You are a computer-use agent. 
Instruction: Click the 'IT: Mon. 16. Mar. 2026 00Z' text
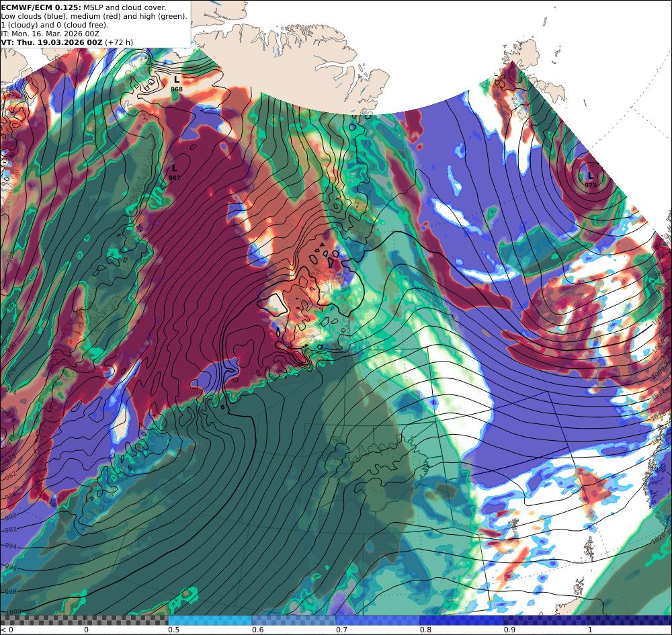[50, 34]
